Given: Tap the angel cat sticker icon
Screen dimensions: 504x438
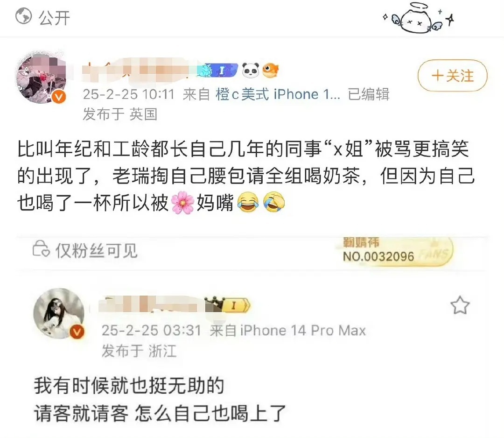Looking at the screenshot, I should click(x=418, y=18).
